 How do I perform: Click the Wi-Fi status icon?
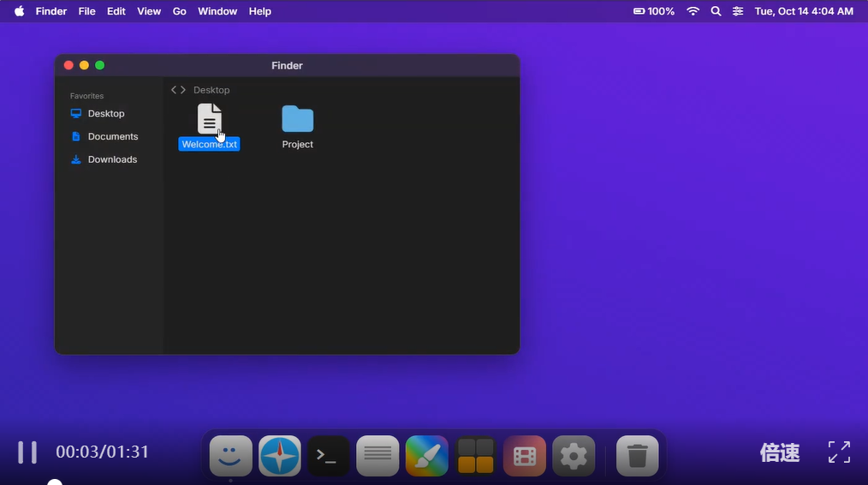pos(693,11)
